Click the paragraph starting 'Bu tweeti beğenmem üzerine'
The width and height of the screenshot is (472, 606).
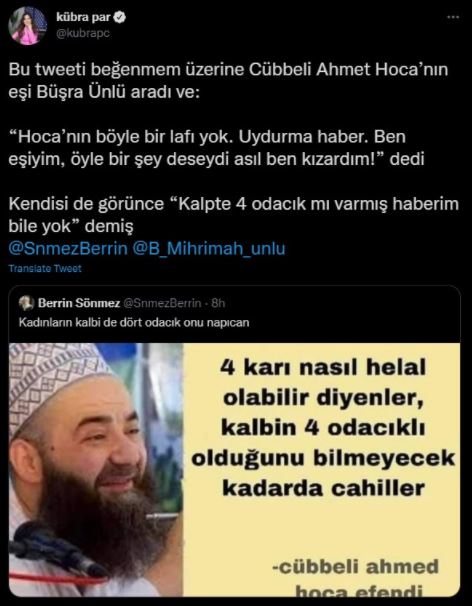(228, 82)
